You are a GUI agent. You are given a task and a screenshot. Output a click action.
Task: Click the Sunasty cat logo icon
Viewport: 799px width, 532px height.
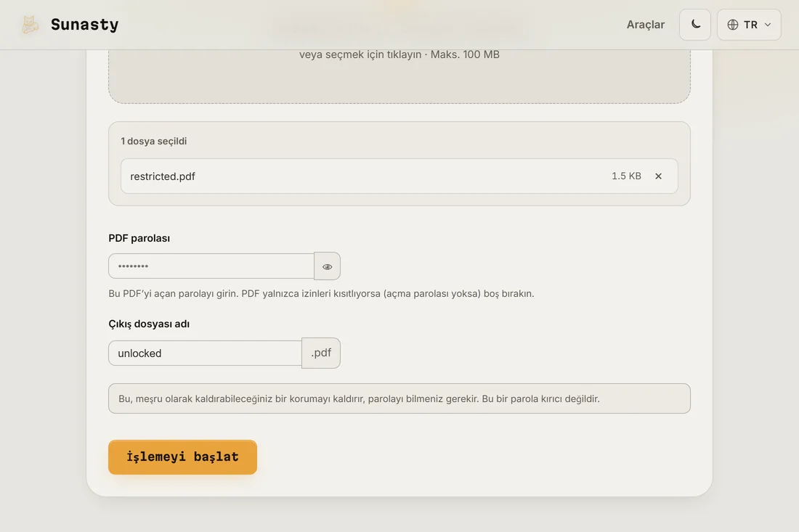[30, 25]
